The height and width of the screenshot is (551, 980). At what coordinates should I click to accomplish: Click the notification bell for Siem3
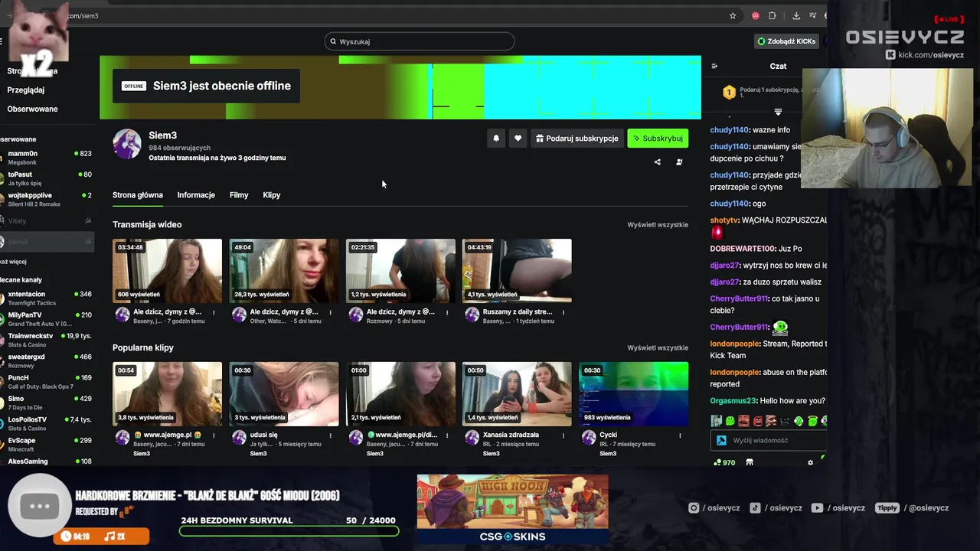pyautogui.click(x=496, y=139)
